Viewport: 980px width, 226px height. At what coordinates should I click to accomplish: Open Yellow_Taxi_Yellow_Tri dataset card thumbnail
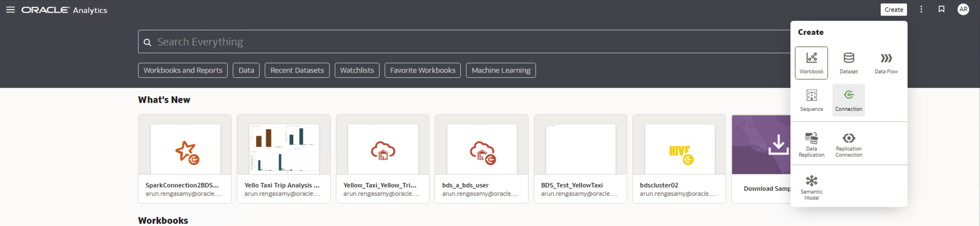[383, 149]
